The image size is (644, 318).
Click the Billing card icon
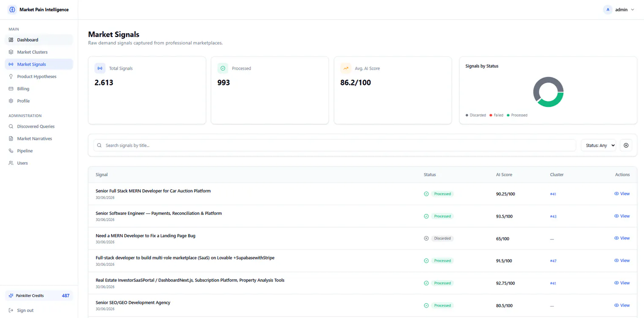[11, 89]
